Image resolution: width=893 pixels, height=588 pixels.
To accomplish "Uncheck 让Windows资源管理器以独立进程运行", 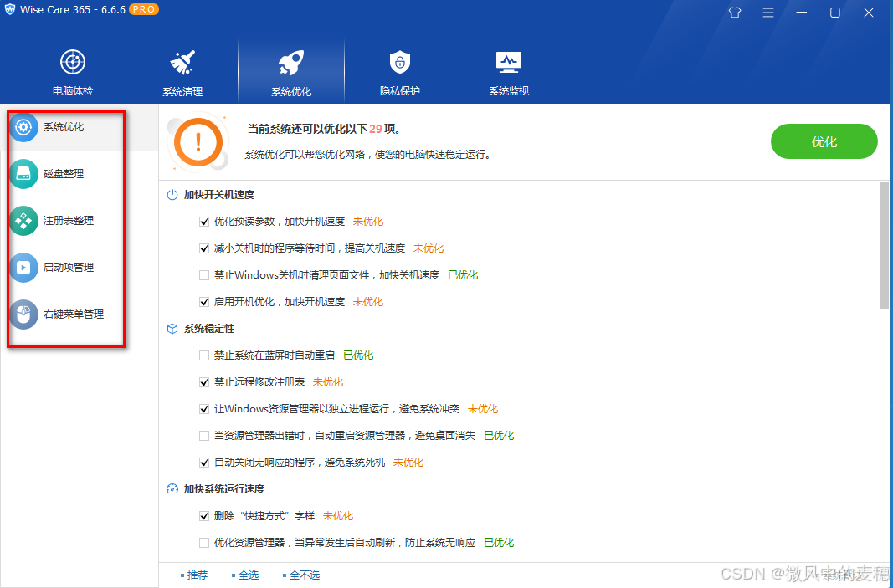I will pos(204,409).
